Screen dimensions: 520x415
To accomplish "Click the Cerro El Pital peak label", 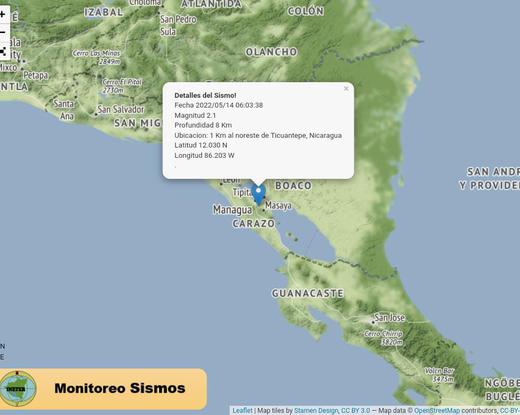I will click(122, 86).
